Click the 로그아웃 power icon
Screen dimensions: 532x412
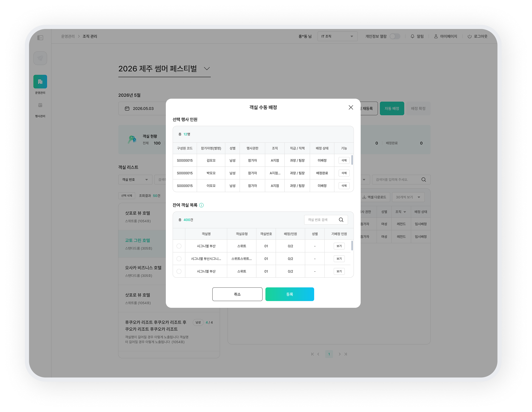point(469,36)
